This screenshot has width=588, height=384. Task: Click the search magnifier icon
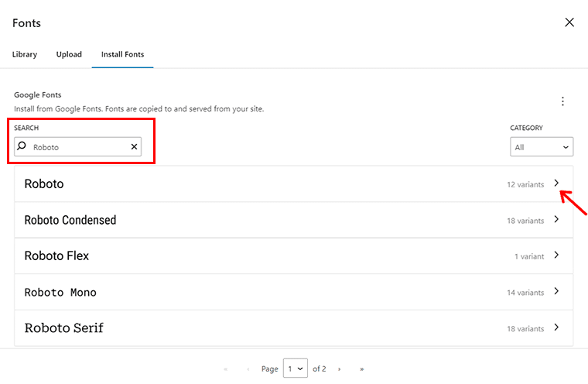pos(22,146)
